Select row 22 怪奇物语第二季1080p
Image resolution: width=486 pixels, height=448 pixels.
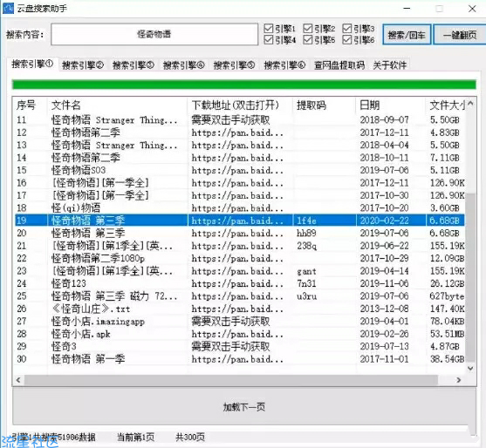click(x=239, y=258)
